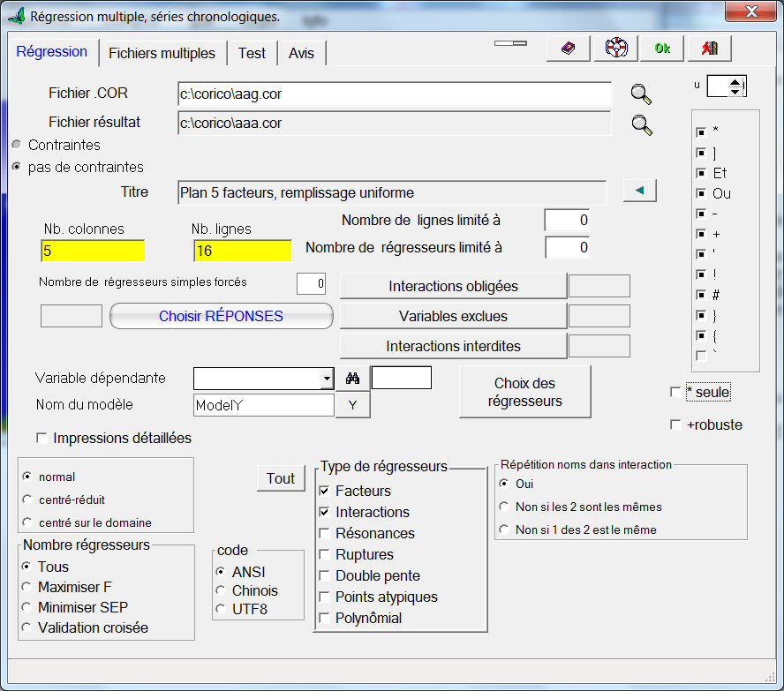Click the exit door icon
This screenshot has height=691, width=784.
(709, 49)
